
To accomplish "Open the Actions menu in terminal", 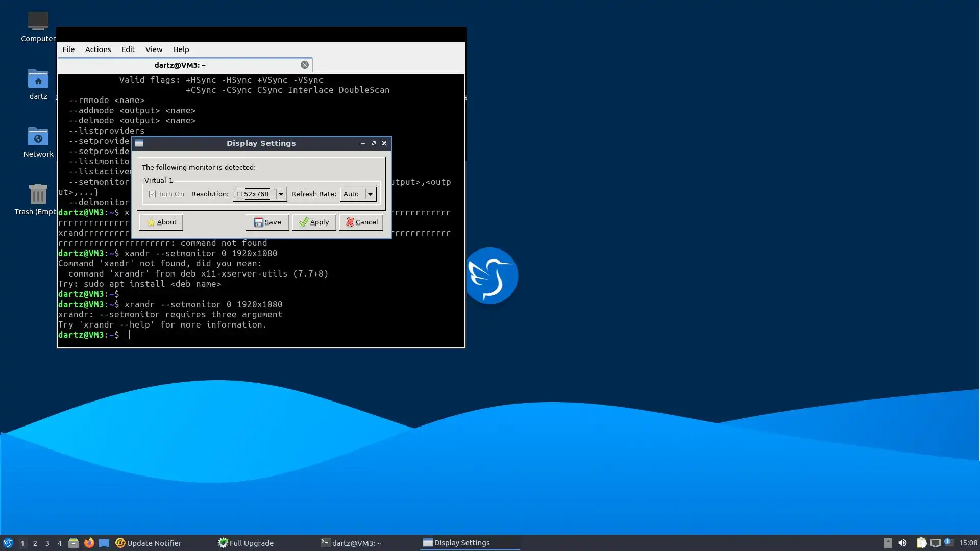I will (x=97, y=49).
